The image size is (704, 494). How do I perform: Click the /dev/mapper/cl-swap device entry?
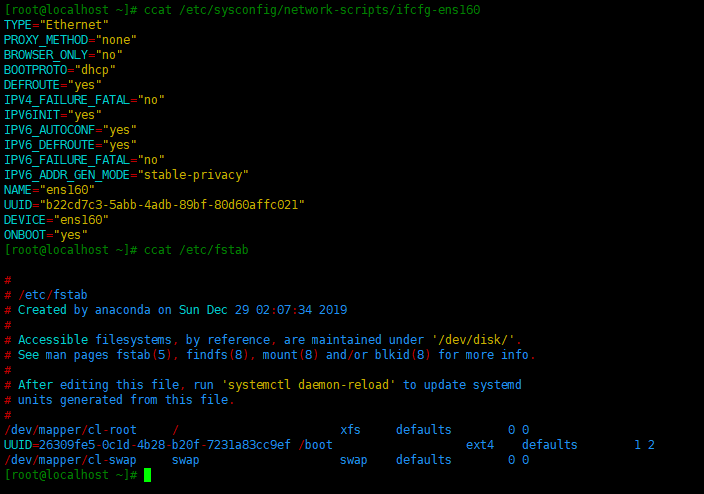click(x=70, y=460)
